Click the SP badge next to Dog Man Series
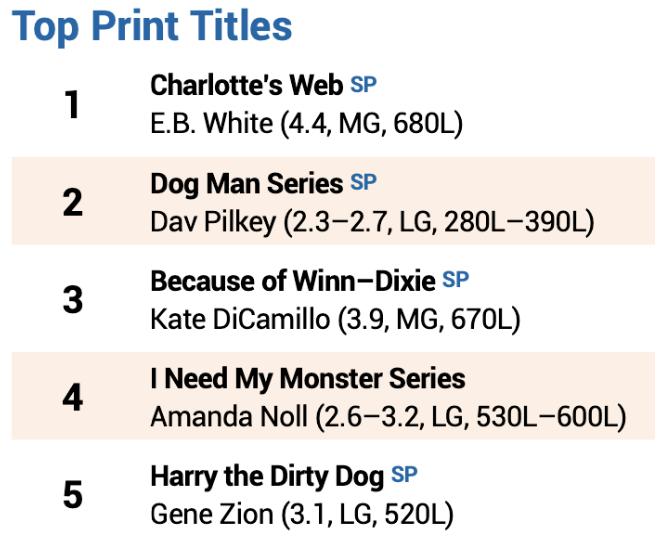Screen dimensions: 657x536 pyautogui.click(x=364, y=183)
